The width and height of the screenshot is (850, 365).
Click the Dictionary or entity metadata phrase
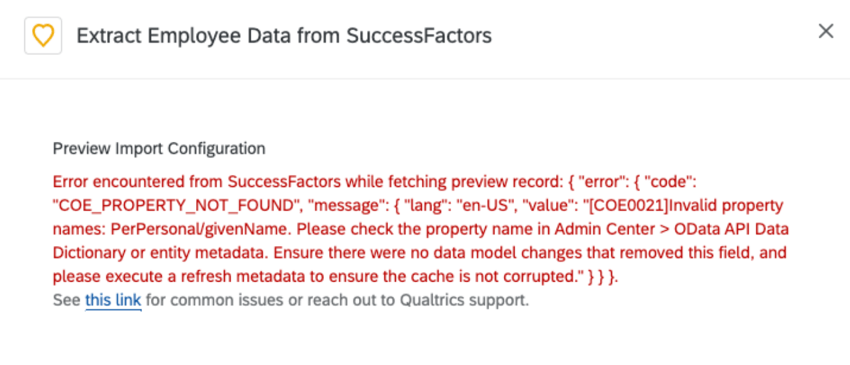pyautogui.click(x=166, y=253)
